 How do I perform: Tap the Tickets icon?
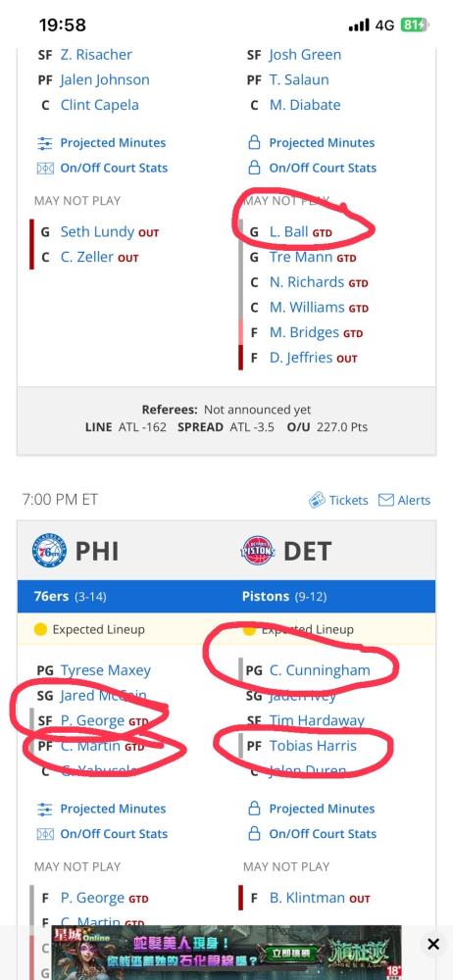coord(318,500)
